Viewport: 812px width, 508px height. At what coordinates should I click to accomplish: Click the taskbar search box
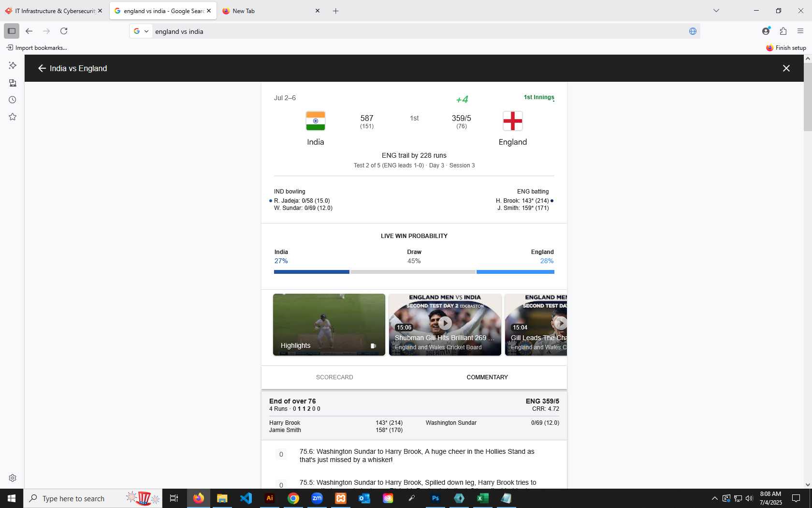(x=93, y=498)
